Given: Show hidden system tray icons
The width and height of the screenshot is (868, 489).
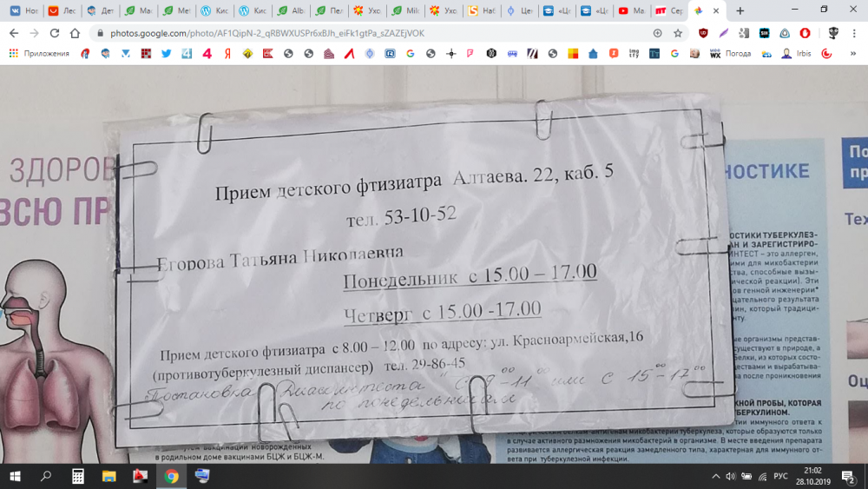Looking at the screenshot, I should pyautogui.click(x=716, y=476).
